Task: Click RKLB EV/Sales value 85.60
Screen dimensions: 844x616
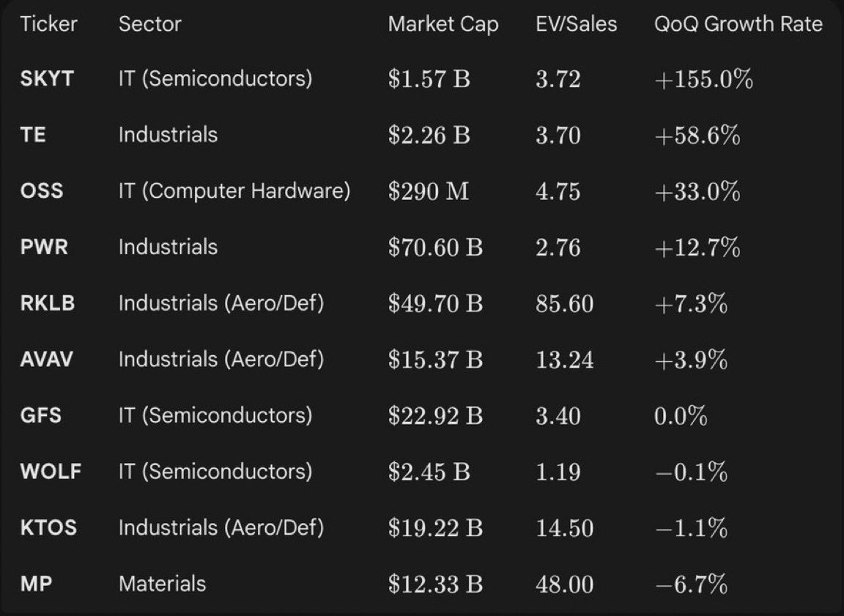Action: pos(564,303)
